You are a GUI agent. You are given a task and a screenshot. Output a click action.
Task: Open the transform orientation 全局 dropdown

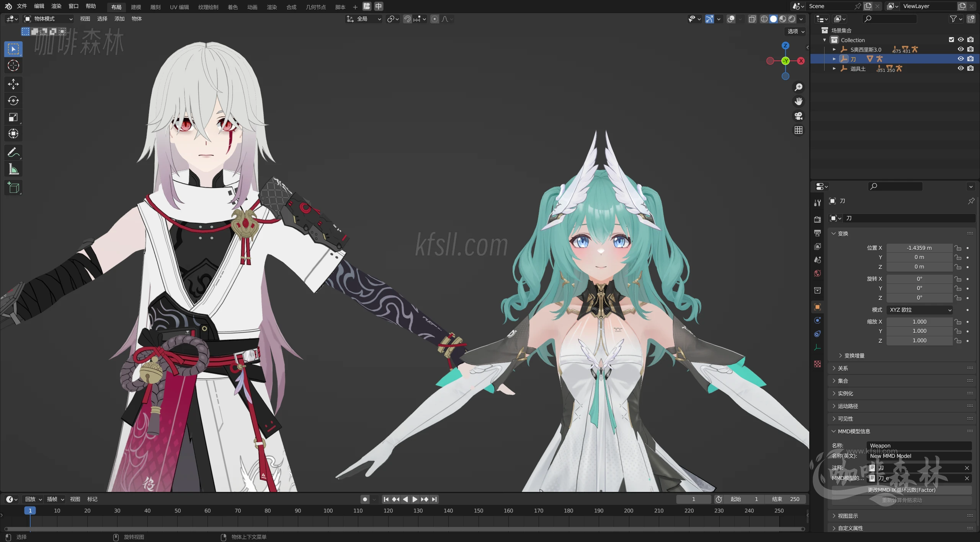[x=364, y=19]
